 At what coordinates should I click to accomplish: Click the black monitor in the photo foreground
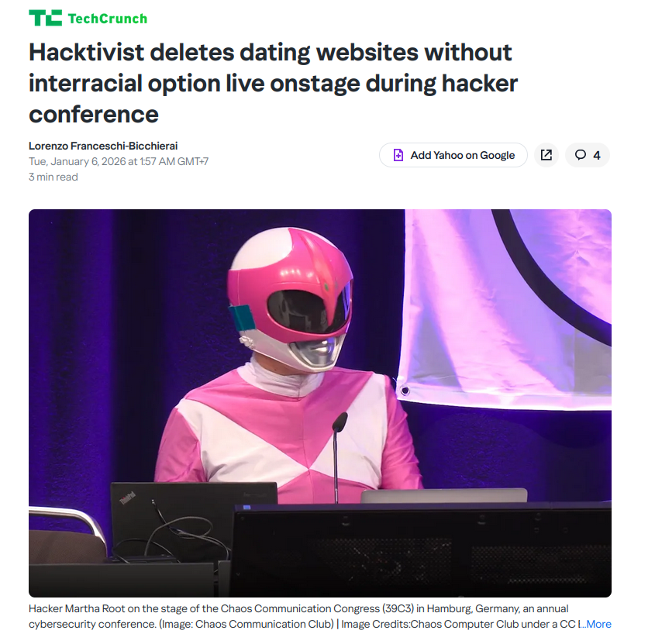tap(421, 550)
